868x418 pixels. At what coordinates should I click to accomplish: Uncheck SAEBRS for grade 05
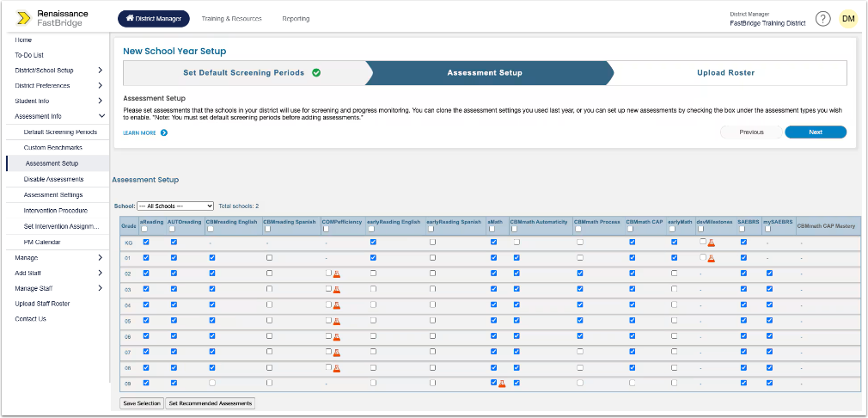(x=743, y=320)
